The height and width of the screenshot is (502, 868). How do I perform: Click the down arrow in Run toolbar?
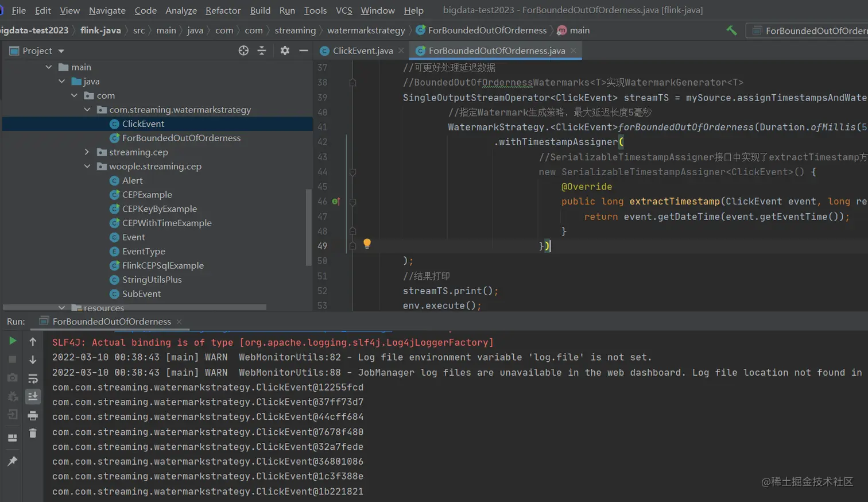[33, 360]
